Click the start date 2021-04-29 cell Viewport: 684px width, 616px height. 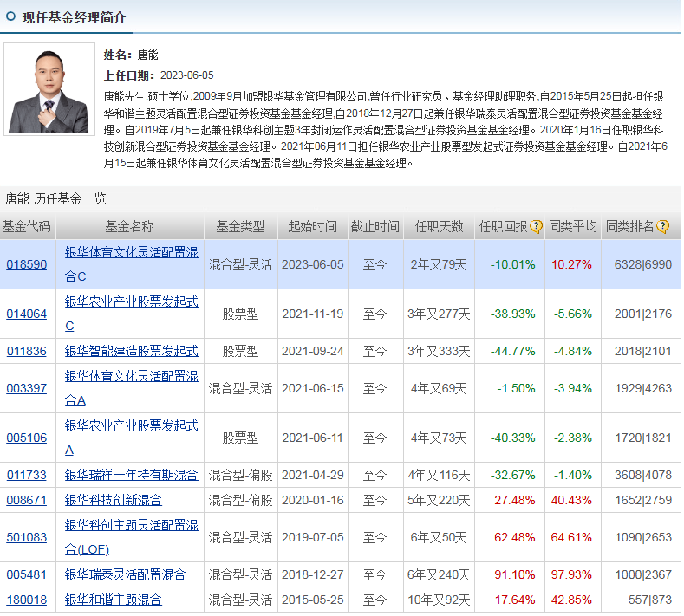312,475
